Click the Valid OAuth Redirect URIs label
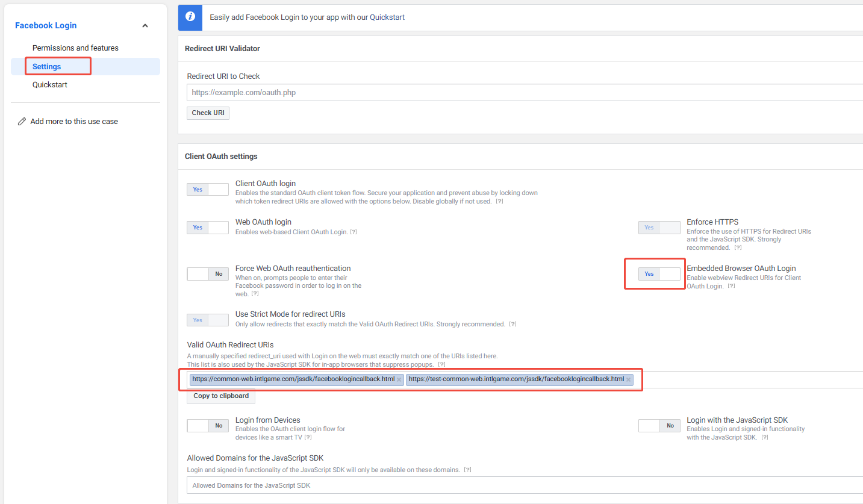 pyautogui.click(x=231, y=345)
